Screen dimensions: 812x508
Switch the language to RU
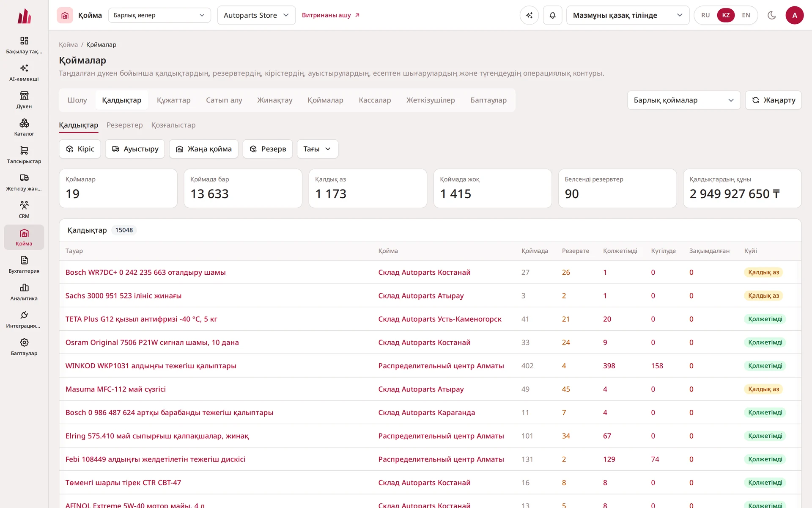(705, 15)
